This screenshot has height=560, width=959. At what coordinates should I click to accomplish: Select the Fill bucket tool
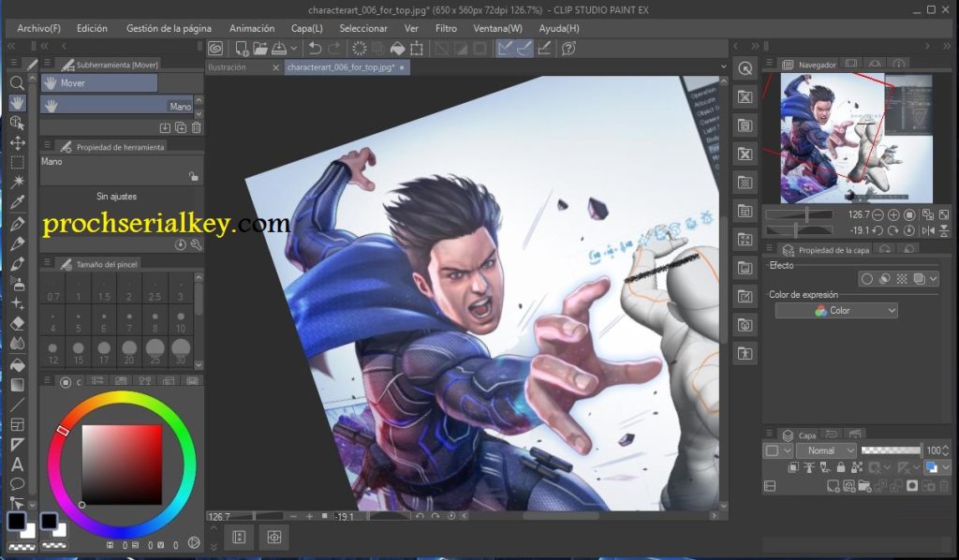click(x=17, y=364)
